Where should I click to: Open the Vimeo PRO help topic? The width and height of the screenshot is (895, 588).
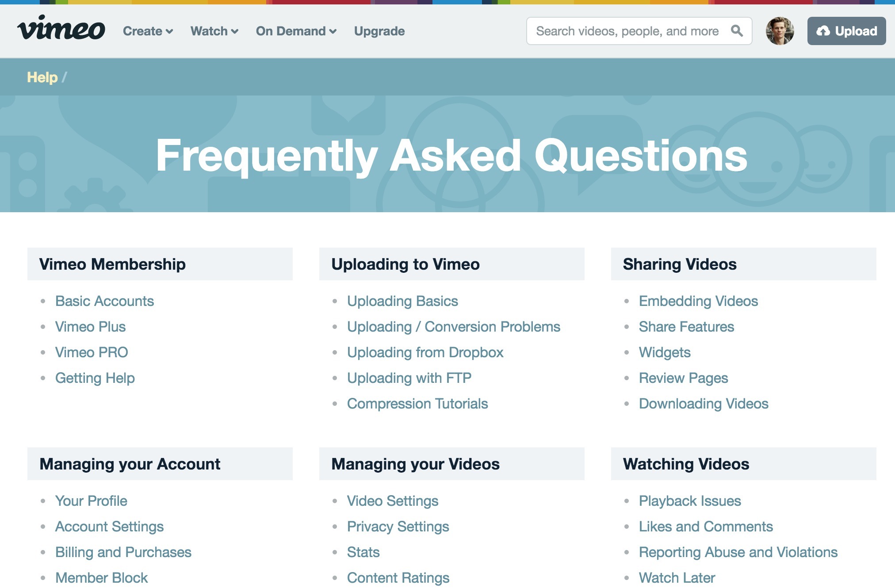click(92, 352)
